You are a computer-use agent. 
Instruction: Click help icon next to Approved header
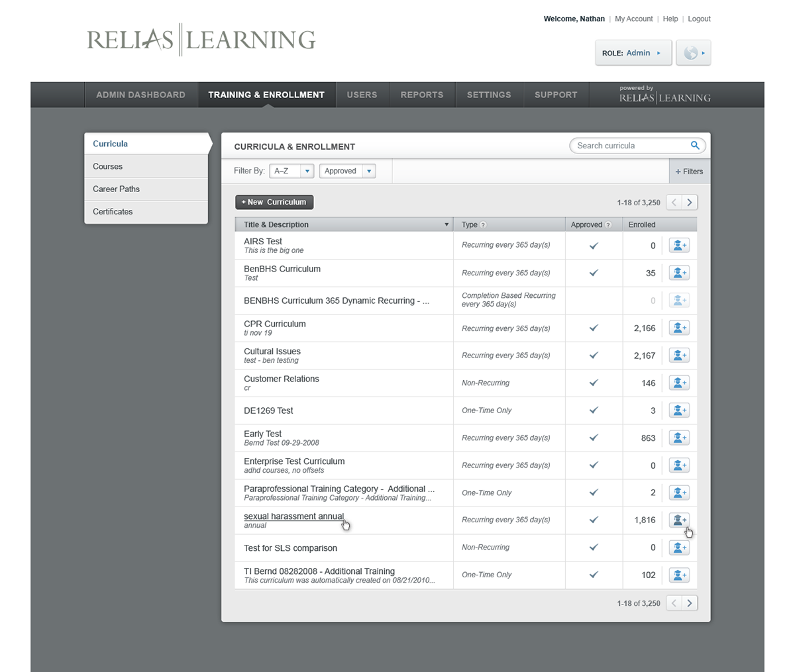(x=608, y=225)
